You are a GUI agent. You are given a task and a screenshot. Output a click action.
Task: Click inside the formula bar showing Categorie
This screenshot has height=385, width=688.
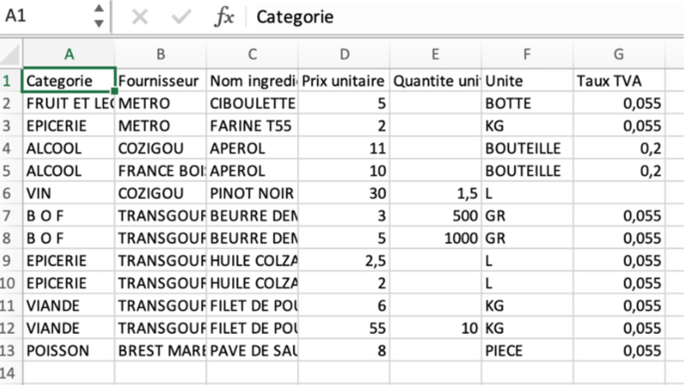[465, 17]
